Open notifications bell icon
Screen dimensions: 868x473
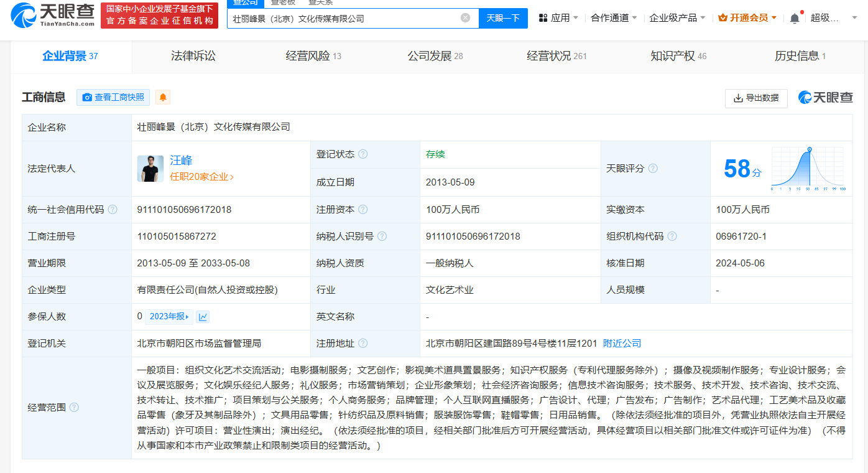pyautogui.click(x=795, y=18)
